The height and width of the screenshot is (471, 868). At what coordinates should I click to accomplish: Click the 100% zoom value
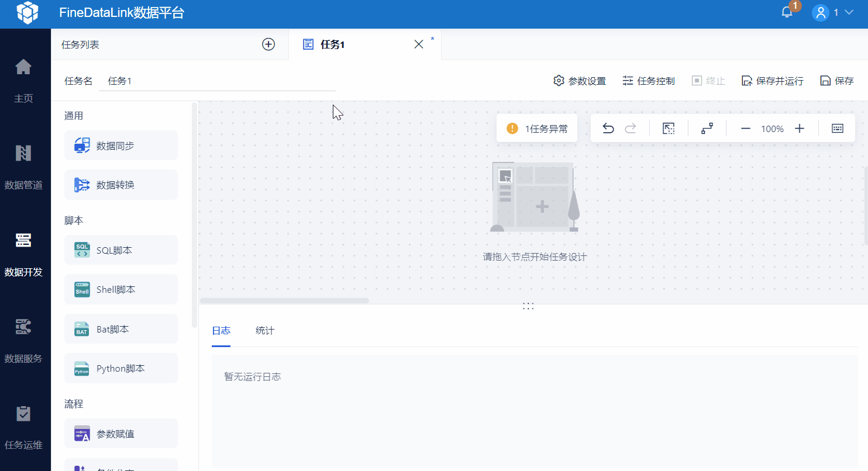(x=772, y=129)
